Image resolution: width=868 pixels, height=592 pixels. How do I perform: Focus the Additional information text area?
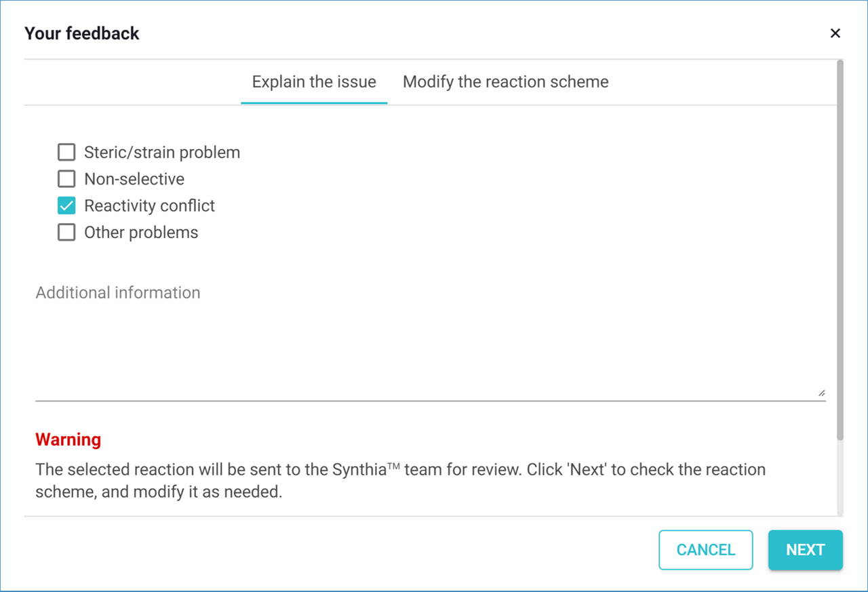pyautogui.click(x=430, y=339)
